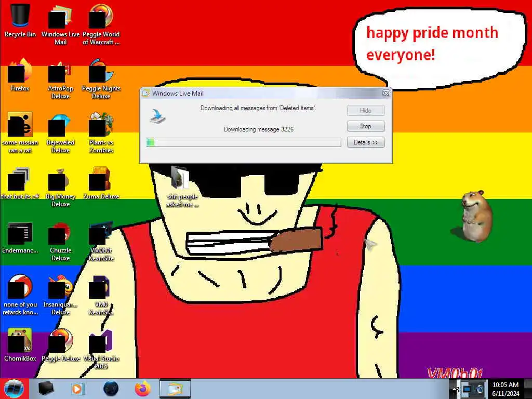Click the greyed-out Hide button
This screenshot has height=399, width=532.
tap(366, 111)
